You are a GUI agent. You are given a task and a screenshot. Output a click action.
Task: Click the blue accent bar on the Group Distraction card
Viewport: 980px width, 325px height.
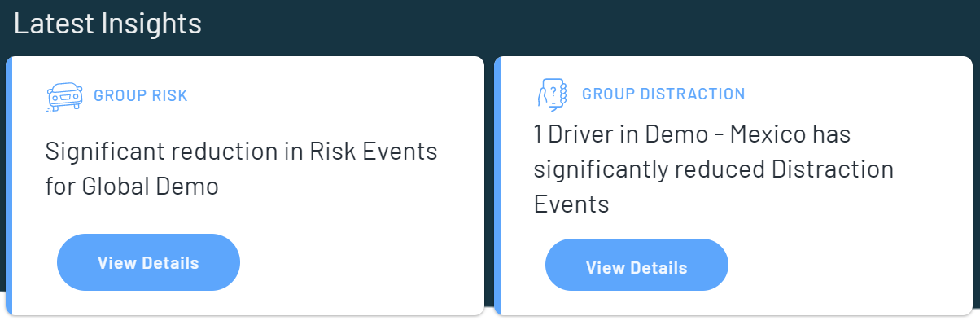coord(497,186)
